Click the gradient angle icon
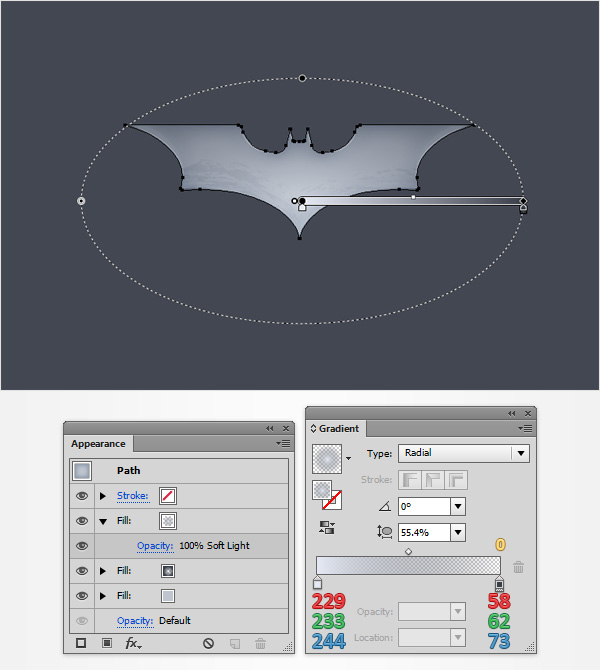 [x=385, y=506]
